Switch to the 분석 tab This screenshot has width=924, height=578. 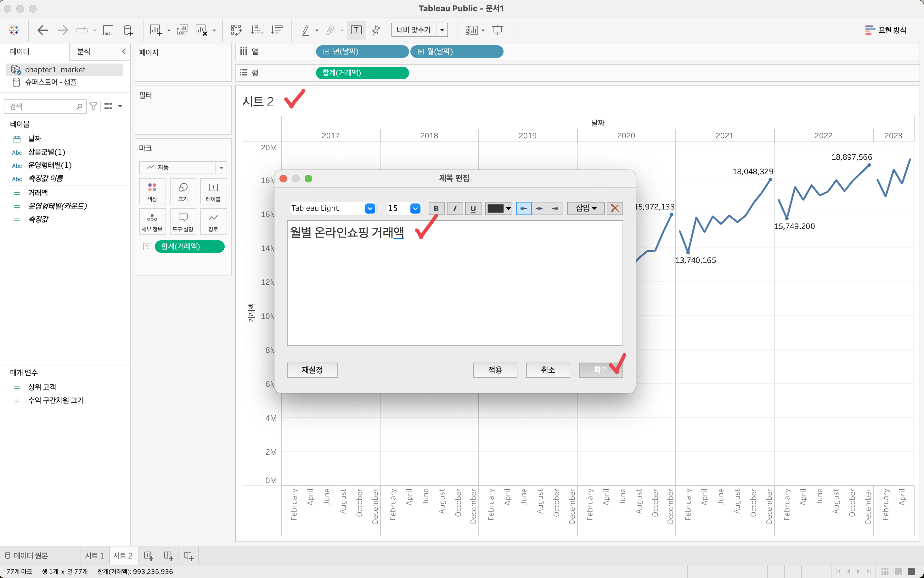pyautogui.click(x=84, y=52)
